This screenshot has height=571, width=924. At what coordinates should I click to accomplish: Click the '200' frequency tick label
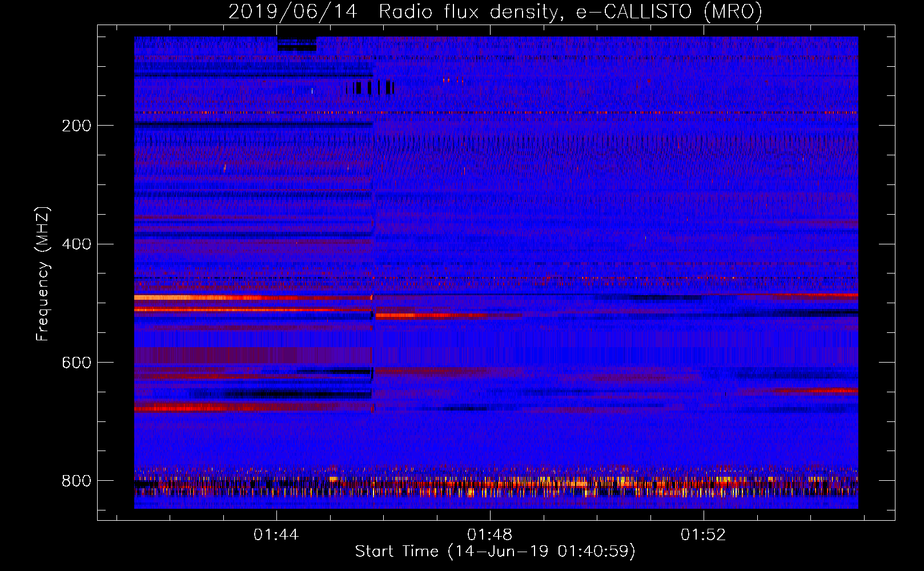[x=77, y=126]
